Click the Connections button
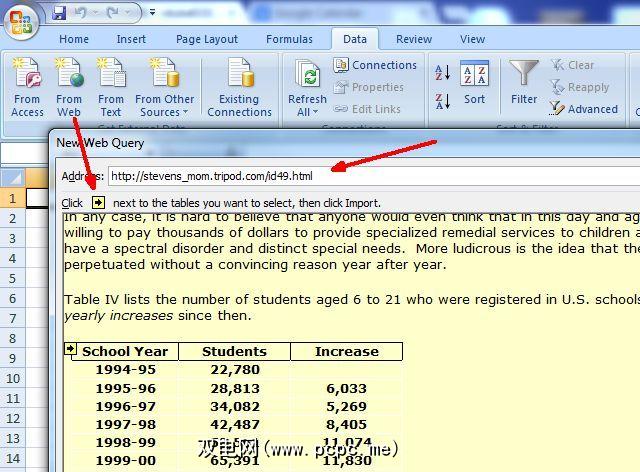The height and width of the screenshot is (472, 640). pos(375,65)
